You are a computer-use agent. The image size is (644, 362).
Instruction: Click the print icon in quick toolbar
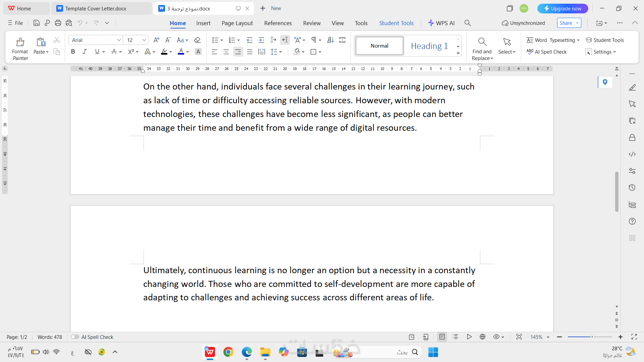[x=58, y=23]
